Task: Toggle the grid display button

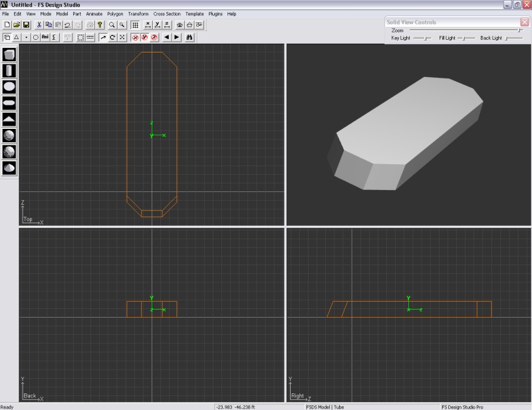Action: (135, 25)
